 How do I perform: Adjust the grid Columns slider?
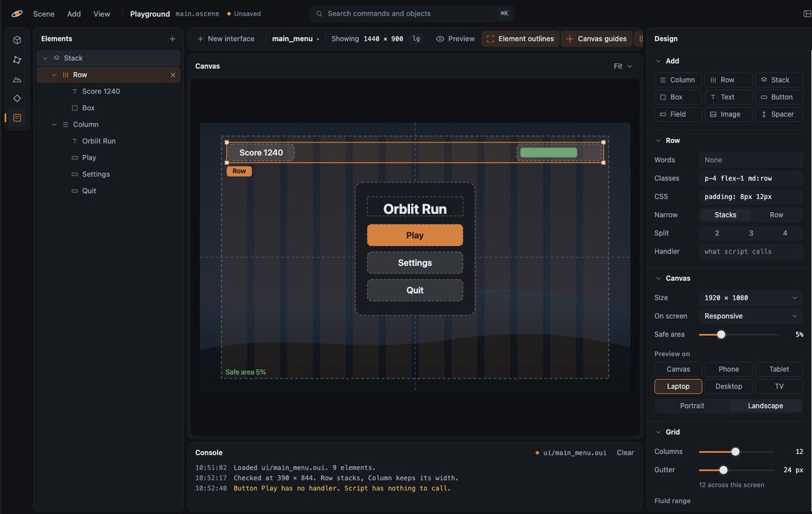click(736, 452)
